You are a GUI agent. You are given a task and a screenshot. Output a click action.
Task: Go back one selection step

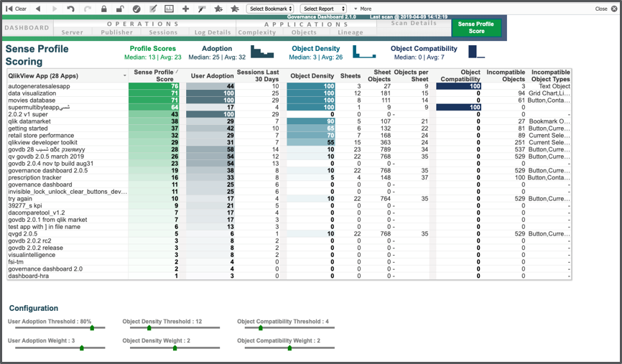pos(38,9)
